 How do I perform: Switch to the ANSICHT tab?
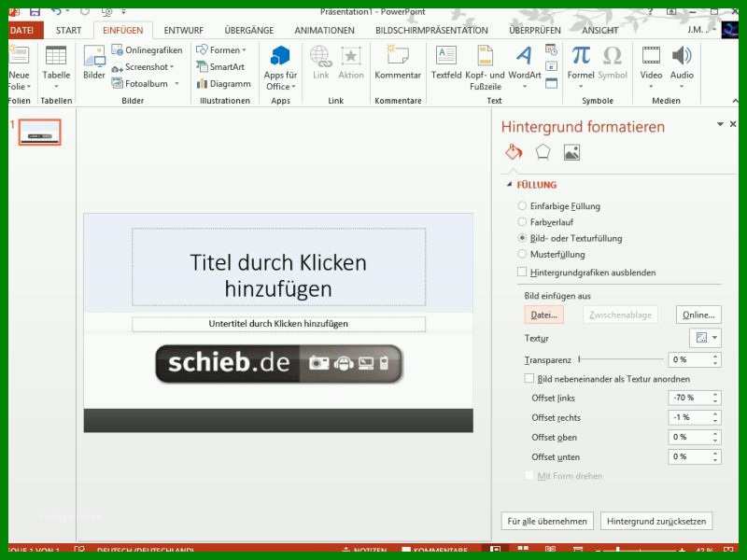pyautogui.click(x=600, y=31)
